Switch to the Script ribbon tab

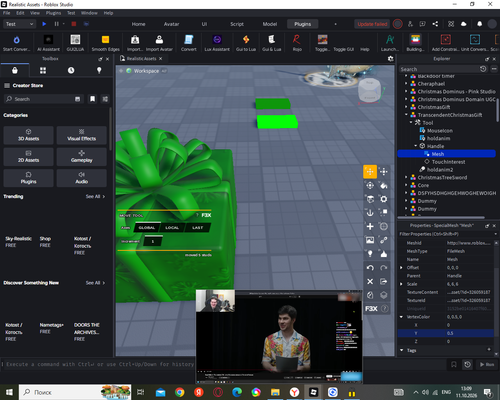point(237,24)
